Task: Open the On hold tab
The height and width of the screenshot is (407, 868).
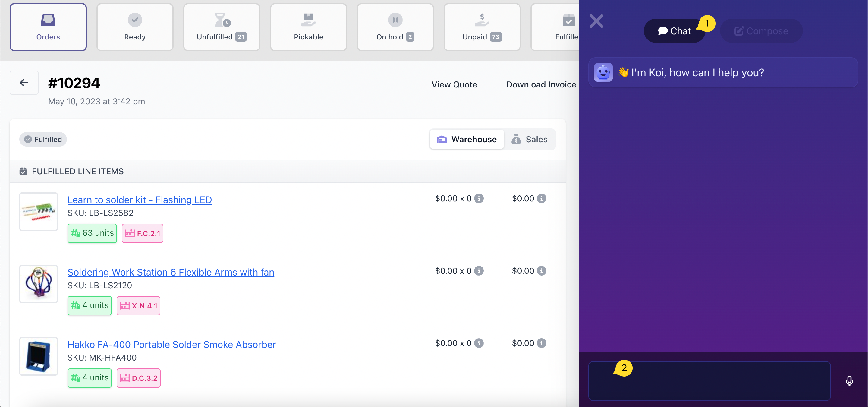Action: pos(395,27)
